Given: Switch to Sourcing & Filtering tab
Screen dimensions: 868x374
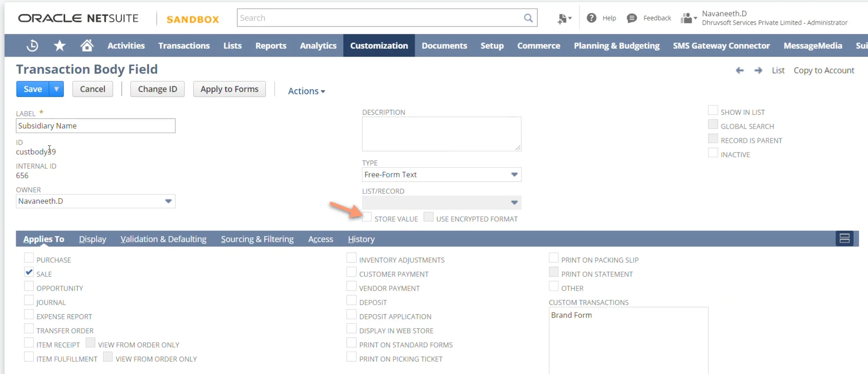Looking at the screenshot, I should (x=257, y=239).
